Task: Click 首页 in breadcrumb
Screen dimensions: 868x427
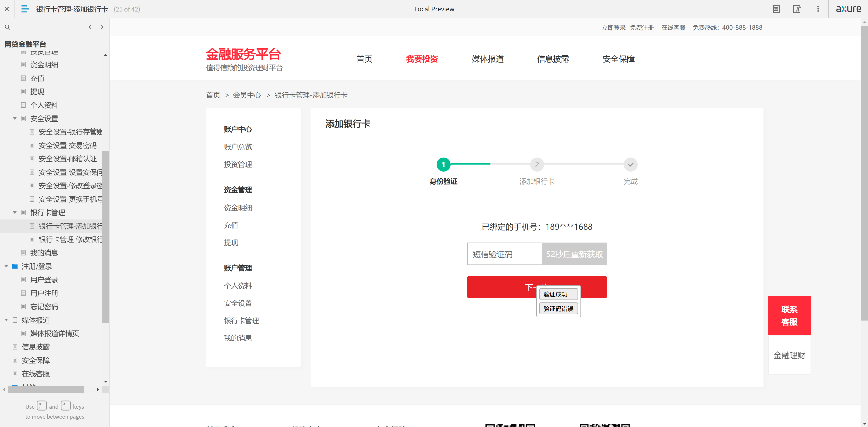Action: click(213, 95)
